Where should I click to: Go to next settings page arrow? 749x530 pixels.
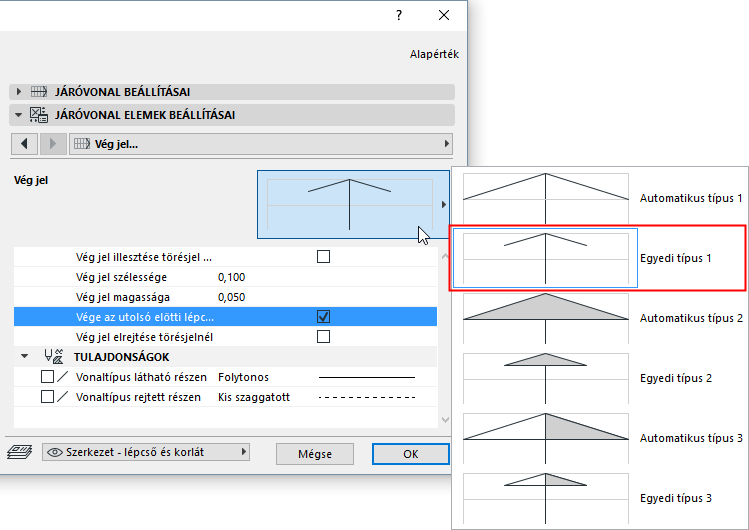point(53,144)
